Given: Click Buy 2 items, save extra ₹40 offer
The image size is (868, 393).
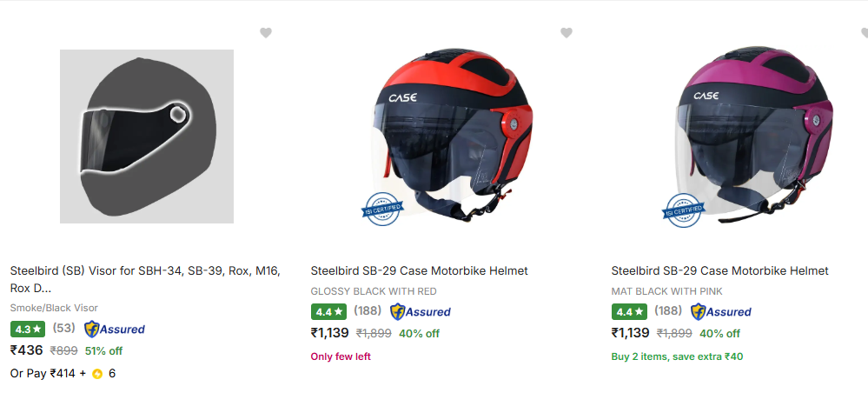Looking at the screenshot, I should [x=677, y=356].
